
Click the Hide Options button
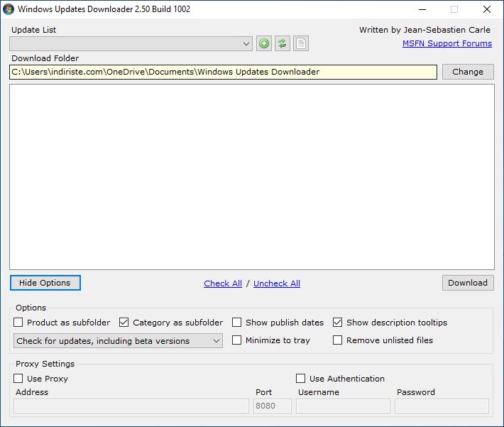[45, 283]
